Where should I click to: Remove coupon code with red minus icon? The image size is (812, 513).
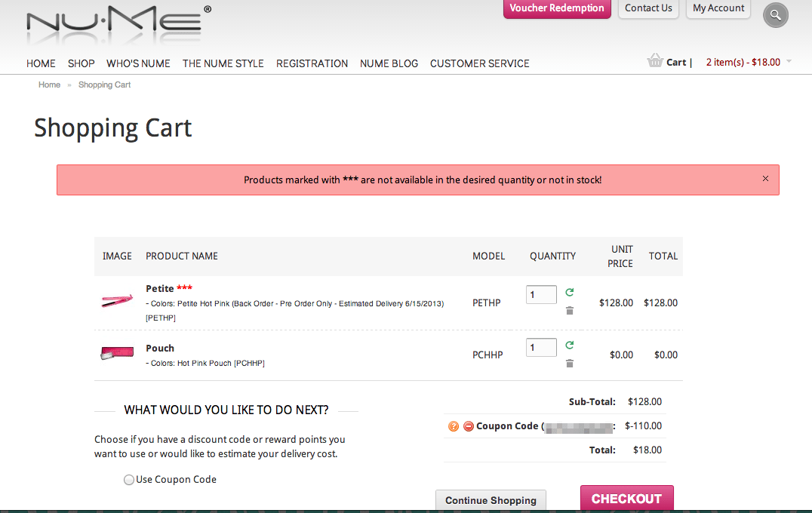tap(468, 426)
